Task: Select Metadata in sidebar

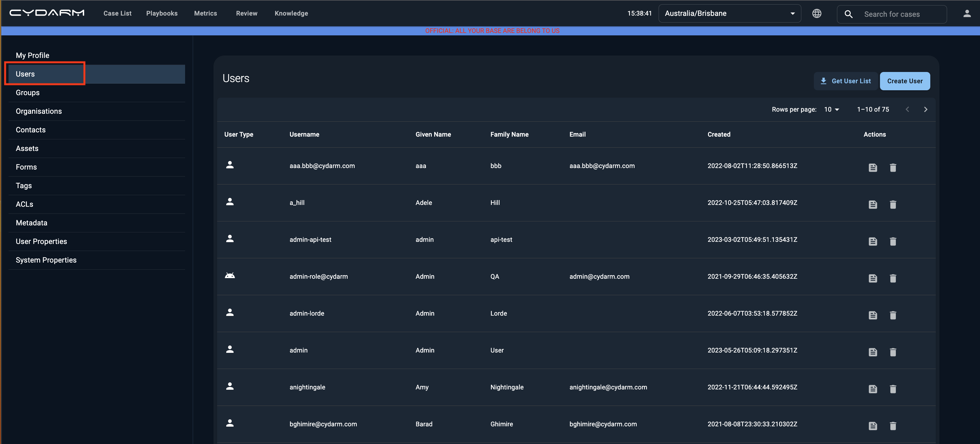Action: click(x=97, y=223)
